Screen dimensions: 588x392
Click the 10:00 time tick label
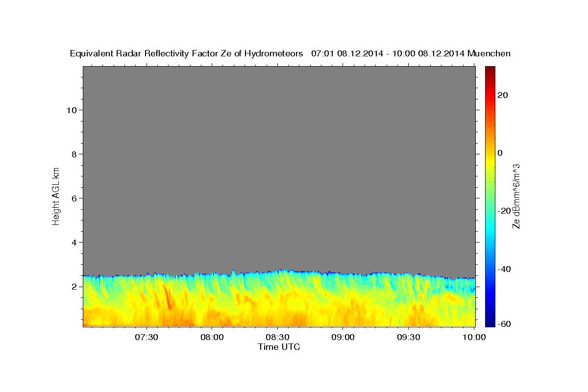[474, 337]
